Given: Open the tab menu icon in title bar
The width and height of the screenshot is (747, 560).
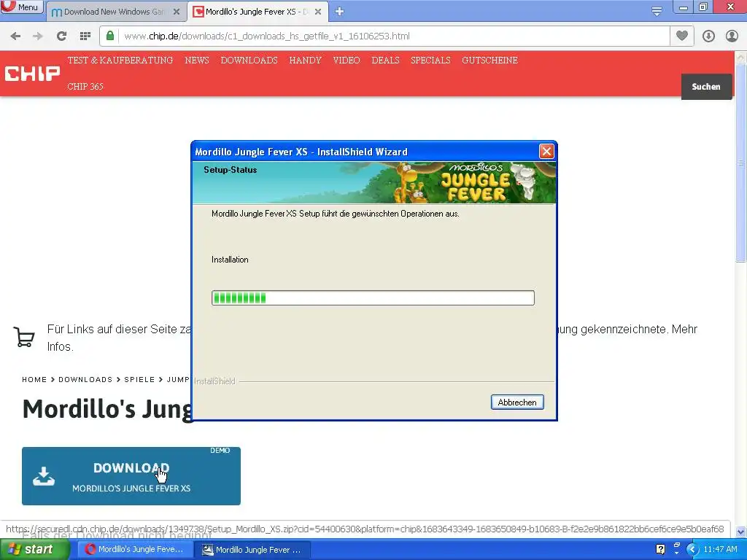Looking at the screenshot, I should pyautogui.click(x=657, y=12).
